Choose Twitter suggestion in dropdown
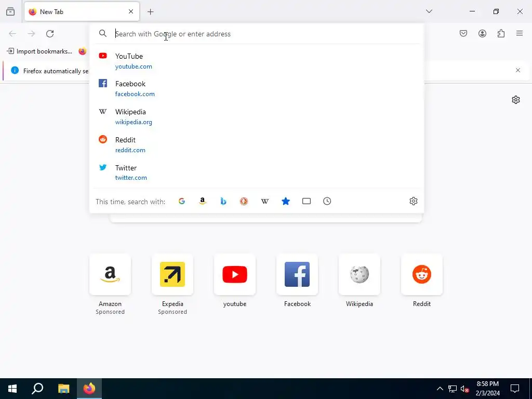Image resolution: width=532 pixels, height=399 pixels. click(x=257, y=172)
